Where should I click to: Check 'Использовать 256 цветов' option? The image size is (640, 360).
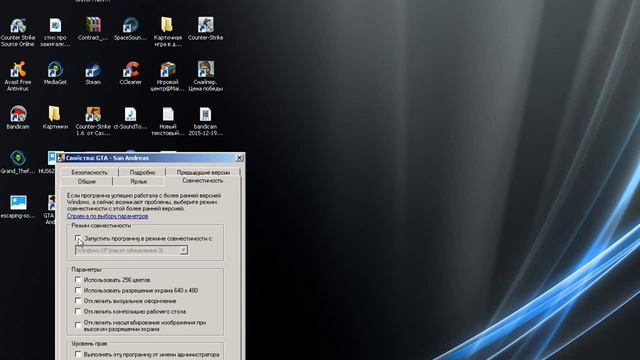coord(78,280)
